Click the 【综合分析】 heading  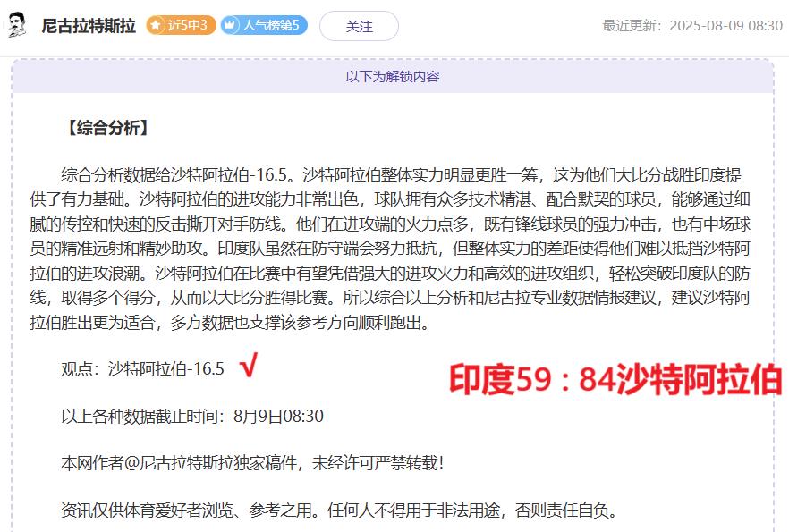[107, 128]
